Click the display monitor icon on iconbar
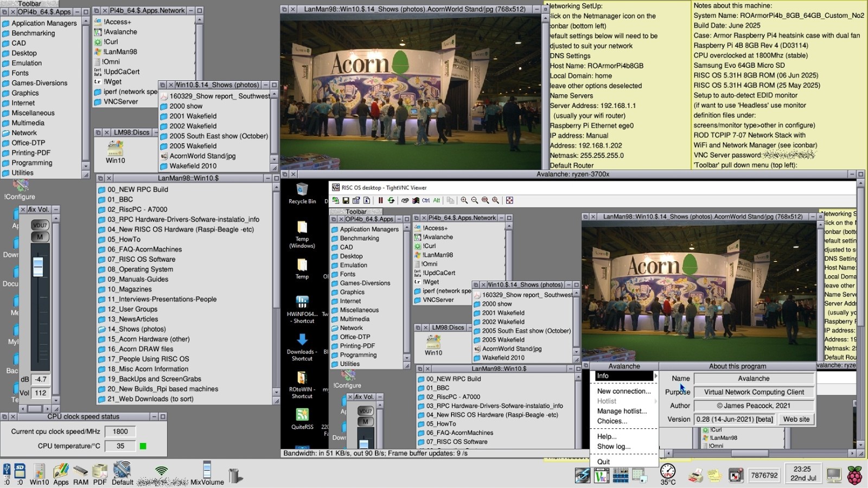868x488 pixels. pos(834,476)
